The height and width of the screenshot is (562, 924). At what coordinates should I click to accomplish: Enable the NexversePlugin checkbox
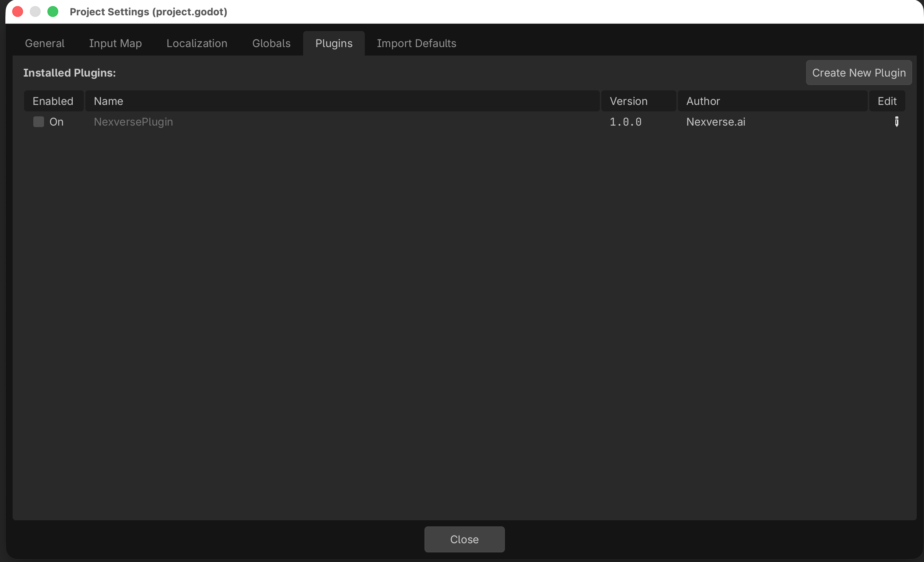point(38,122)
